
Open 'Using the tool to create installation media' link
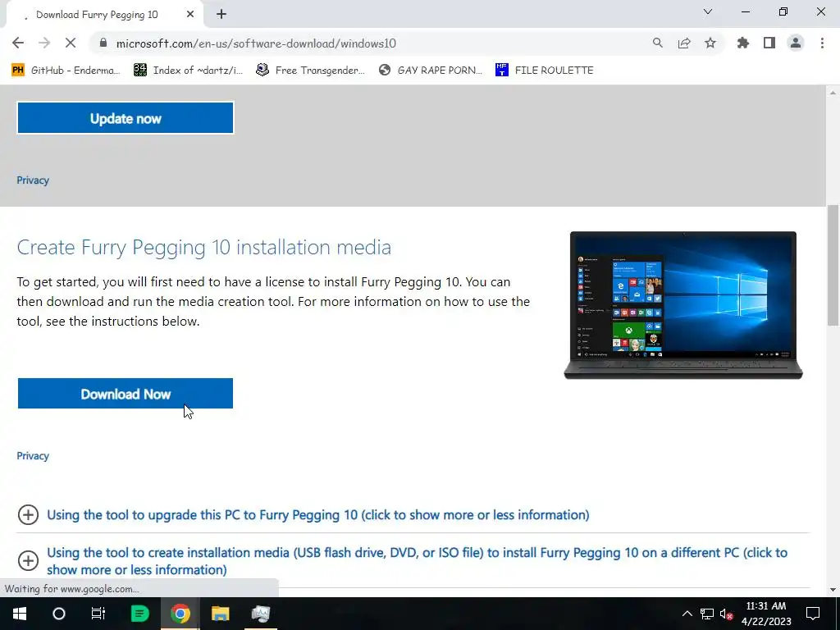[x=418, y=561]
